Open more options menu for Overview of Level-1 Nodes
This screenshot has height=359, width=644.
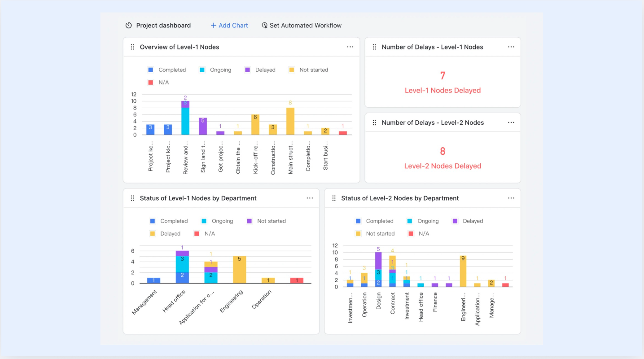pos(350,47)
